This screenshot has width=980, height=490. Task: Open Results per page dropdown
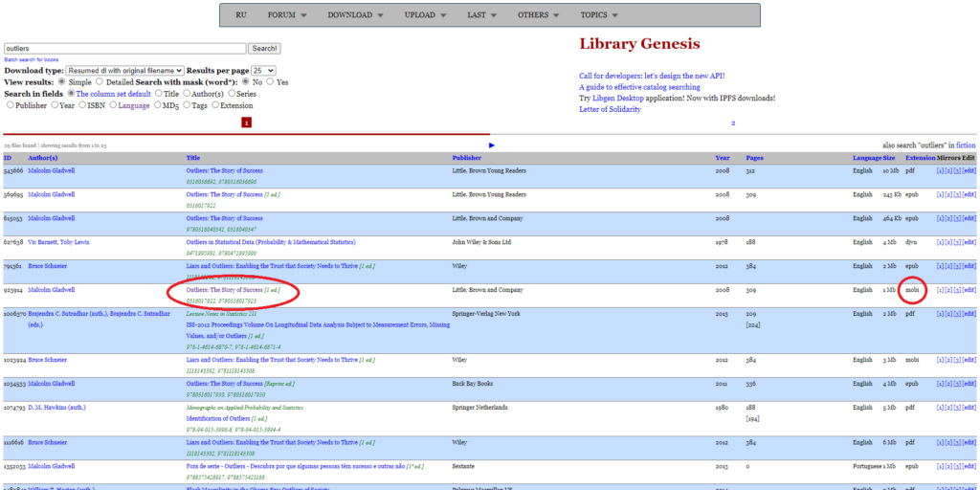tap(264, 71)
